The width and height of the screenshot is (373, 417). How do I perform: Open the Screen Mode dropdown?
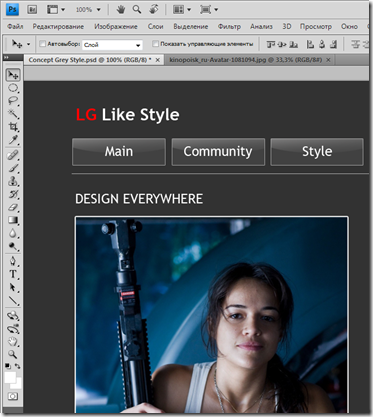click(209, 10)
